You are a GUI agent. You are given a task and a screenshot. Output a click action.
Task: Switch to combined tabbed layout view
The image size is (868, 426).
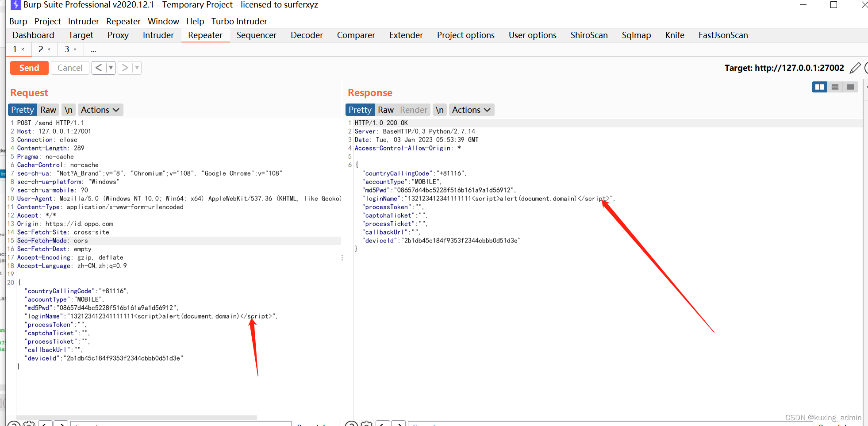click(x=850, y=87)
